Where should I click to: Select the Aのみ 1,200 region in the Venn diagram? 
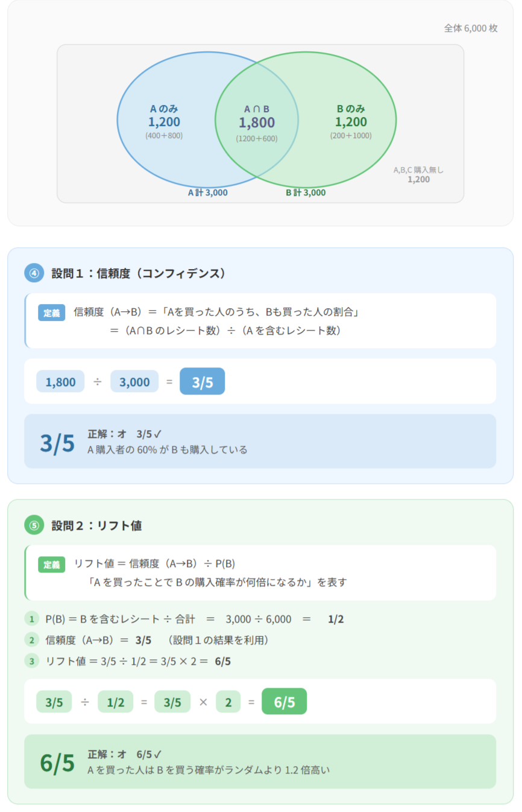tap(164, 121)
